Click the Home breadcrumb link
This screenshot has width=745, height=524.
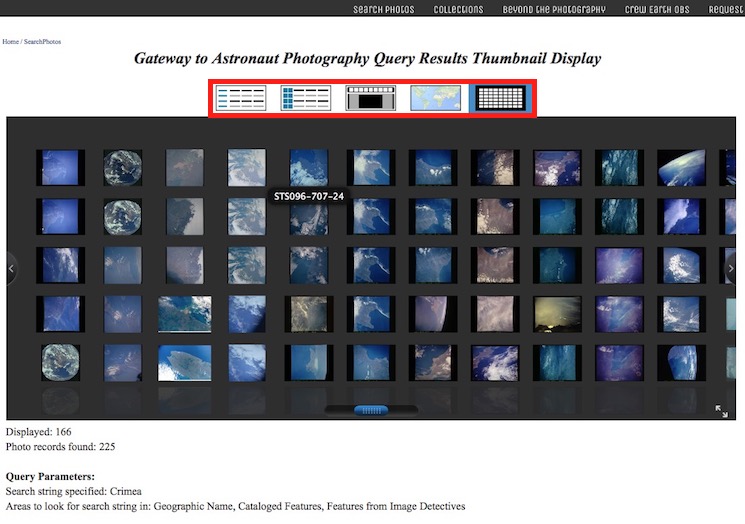10,42
